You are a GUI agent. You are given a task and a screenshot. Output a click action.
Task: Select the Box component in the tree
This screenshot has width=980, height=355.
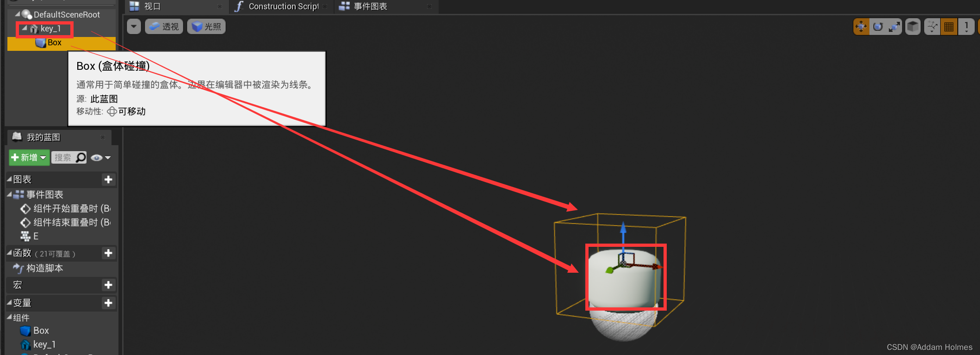tap(62, 43)
